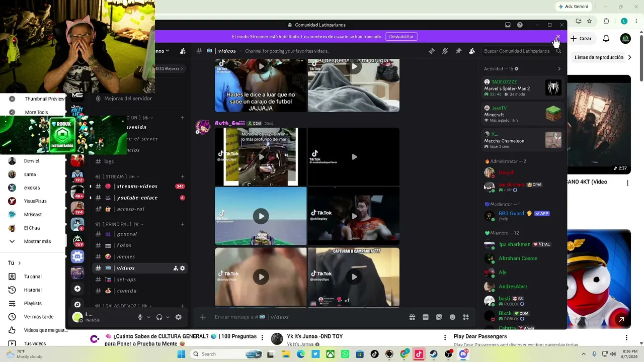Expand headphones output options arrow
This screenshot has width=644, height=362.
[168, 317]
